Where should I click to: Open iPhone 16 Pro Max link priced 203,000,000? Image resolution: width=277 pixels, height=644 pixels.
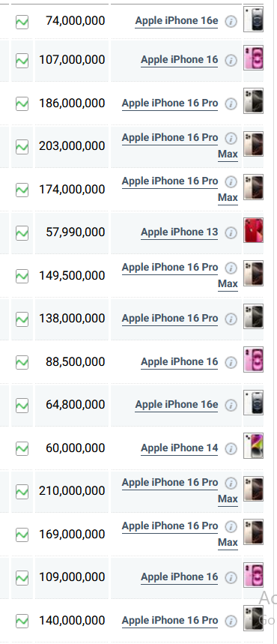180,145
